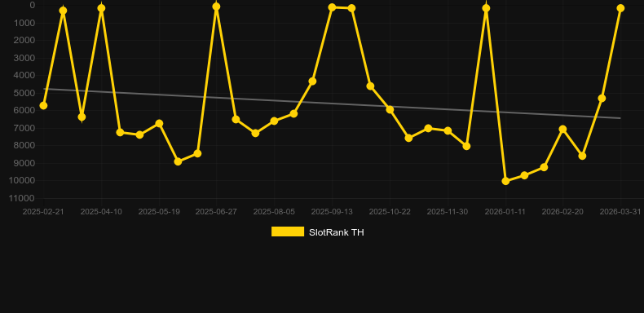The image size is (644, 313).
Task: Click the 11000 y-axis label
Action: (23, 198)
